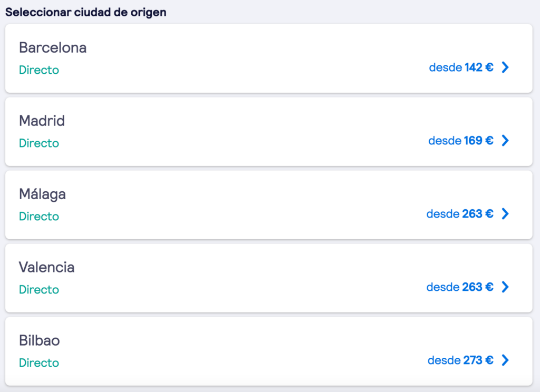The width and height of the screenshot is (540, 392).
Task: Click the chevron arrow in Madrid row
Action: [505, 141]
